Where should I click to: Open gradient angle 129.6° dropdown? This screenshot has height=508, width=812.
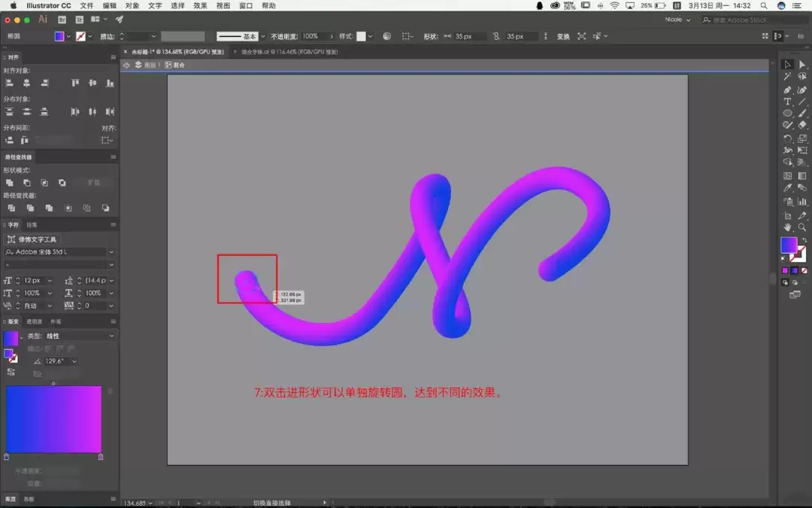click(x=74, y=361)
